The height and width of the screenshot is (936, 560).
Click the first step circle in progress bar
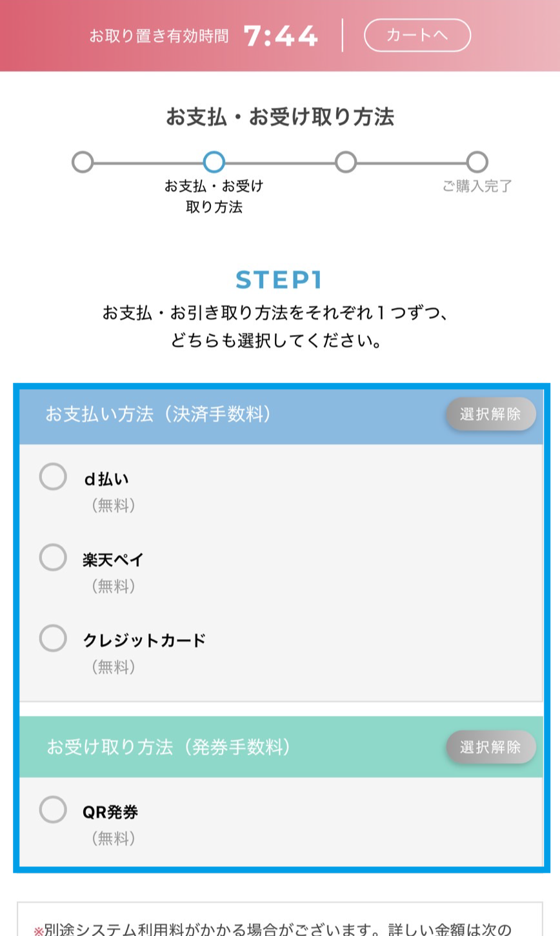point(83,162)
